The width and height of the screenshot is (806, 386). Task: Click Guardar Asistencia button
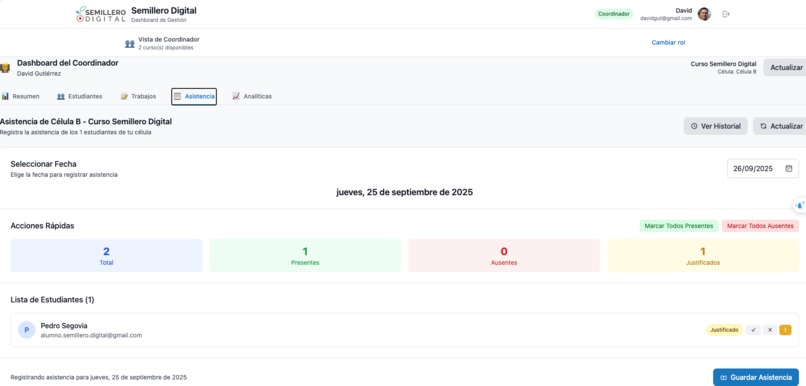coord(756,377)
